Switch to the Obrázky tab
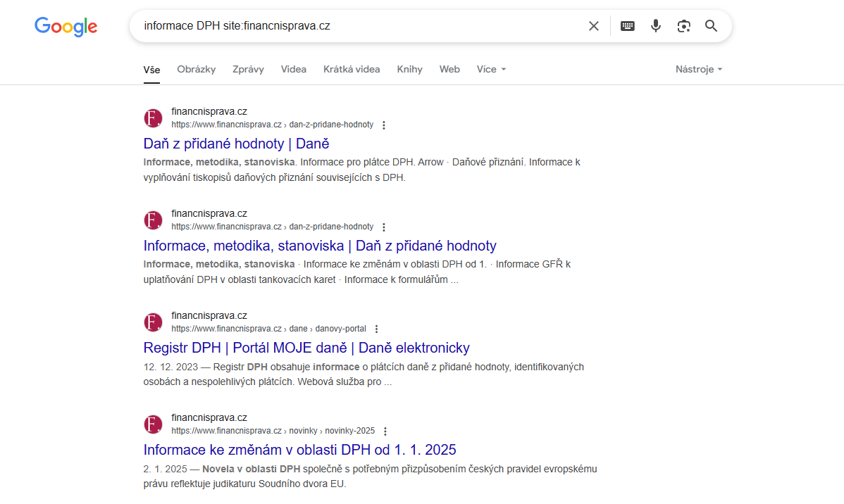 (197, 69)
